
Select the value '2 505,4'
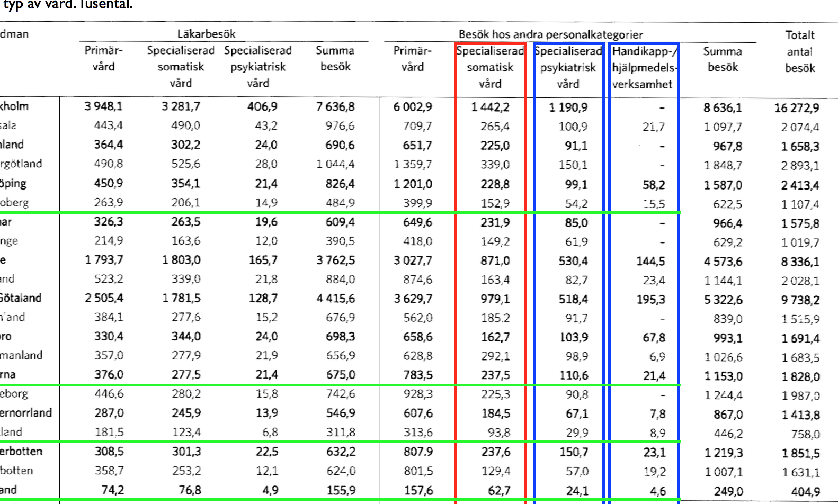[103, 298]
